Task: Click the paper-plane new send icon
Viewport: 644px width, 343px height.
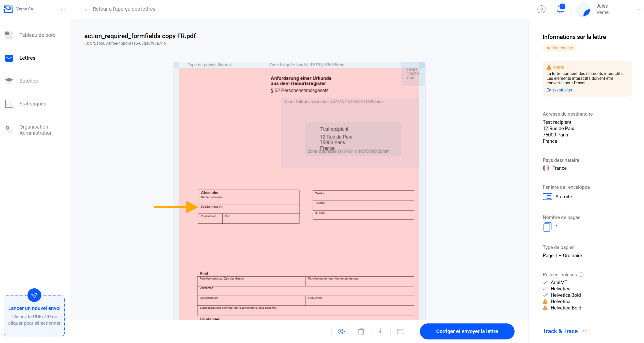Action: 34,295
